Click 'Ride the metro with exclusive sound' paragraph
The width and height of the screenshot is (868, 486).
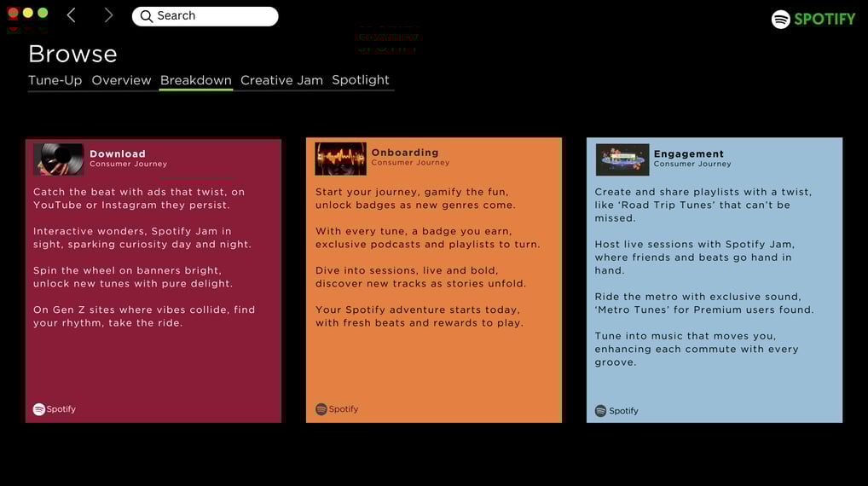click(704, 303)
